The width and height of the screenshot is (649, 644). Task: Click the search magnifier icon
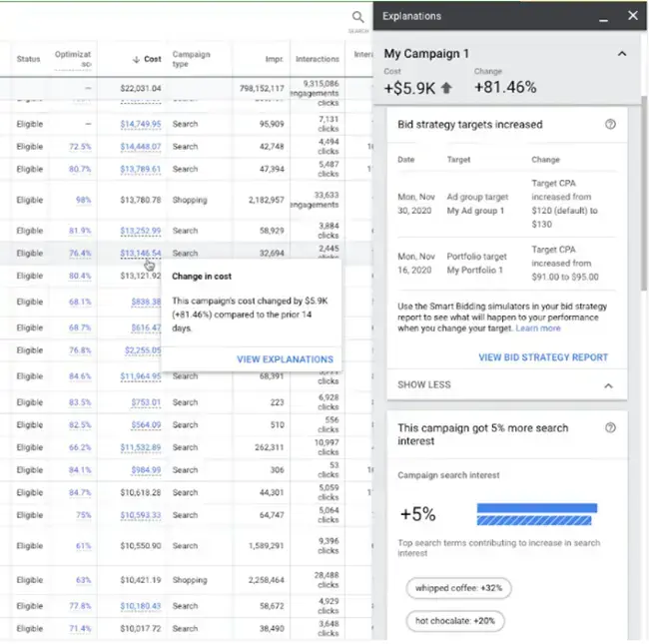pos(358,17)
